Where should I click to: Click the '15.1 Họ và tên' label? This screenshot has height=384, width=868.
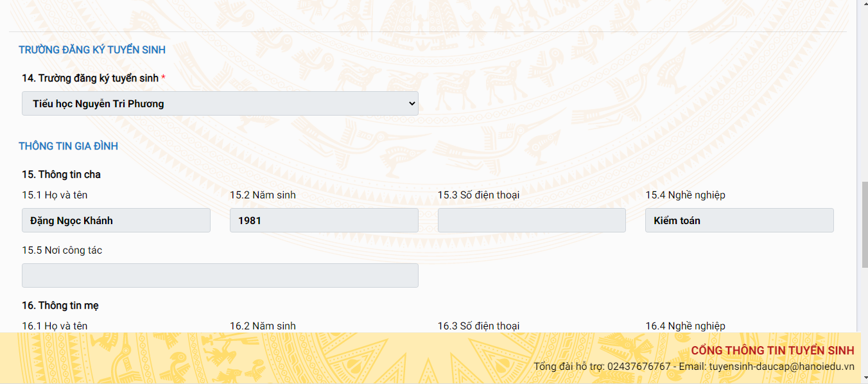[x=55, y=195]
